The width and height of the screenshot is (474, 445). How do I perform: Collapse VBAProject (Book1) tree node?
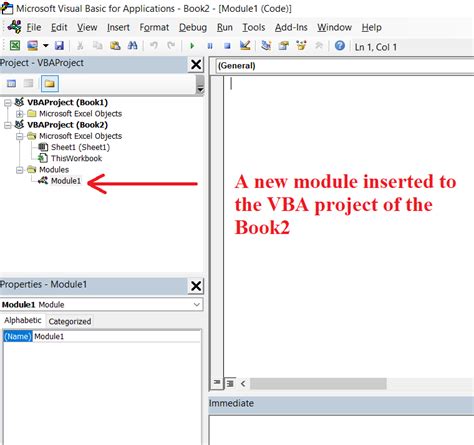coord(8,103)
